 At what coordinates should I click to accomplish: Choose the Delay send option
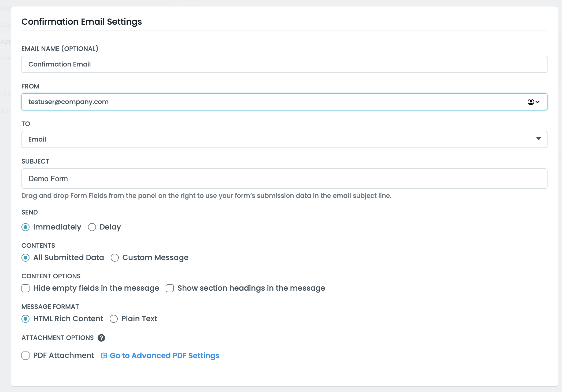tap(92, 227)
